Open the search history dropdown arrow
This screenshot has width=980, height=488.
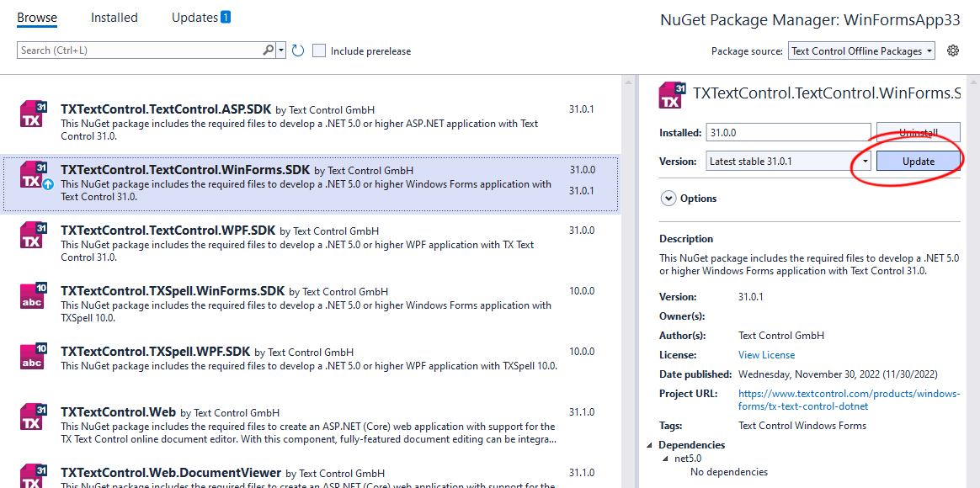point(281,50)
